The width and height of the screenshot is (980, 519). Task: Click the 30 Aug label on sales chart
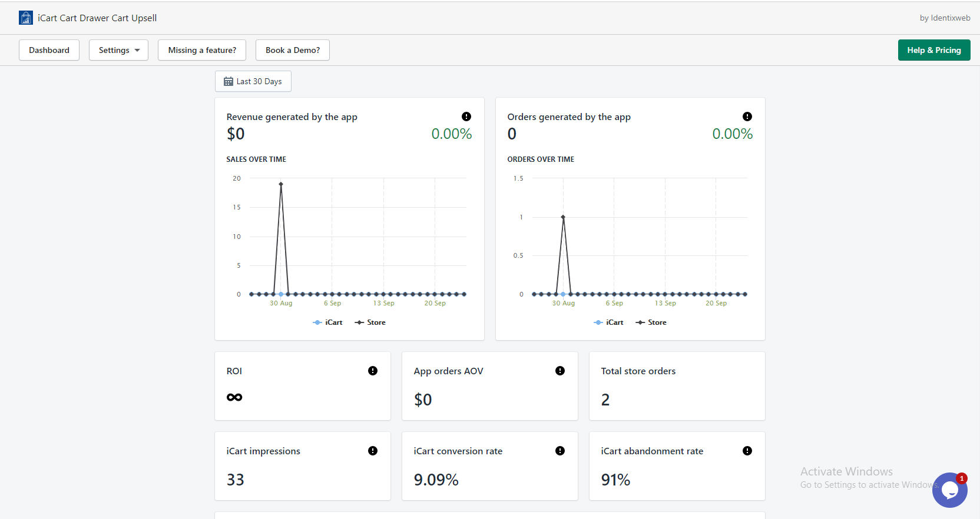[281, 303]
